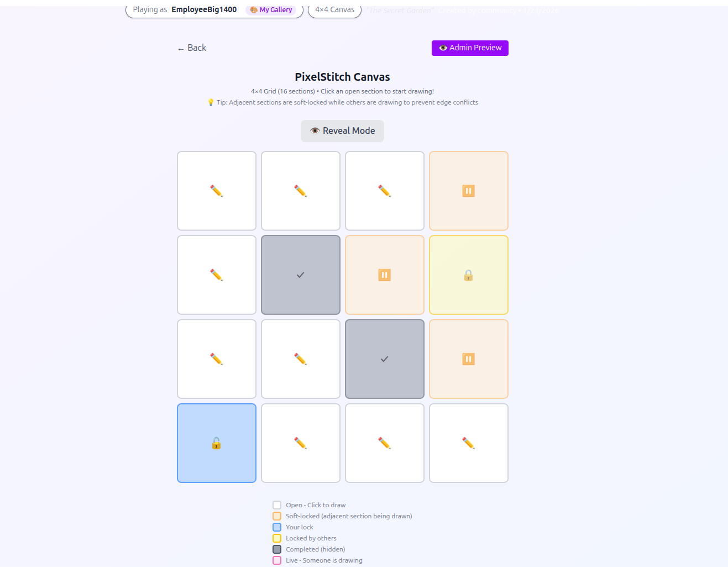This screenshot has width=728, height=567.
Task: Open My Gallery
Action: 271,10
